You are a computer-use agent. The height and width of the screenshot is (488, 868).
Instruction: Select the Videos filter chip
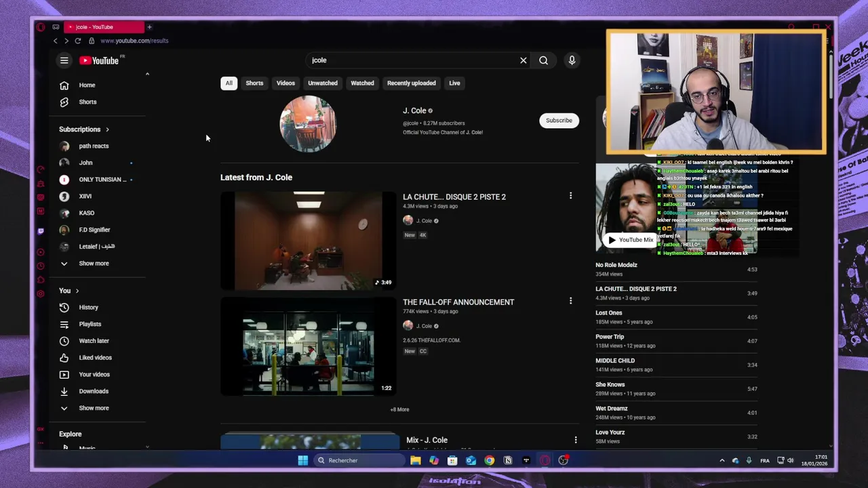tap(285, 83)
